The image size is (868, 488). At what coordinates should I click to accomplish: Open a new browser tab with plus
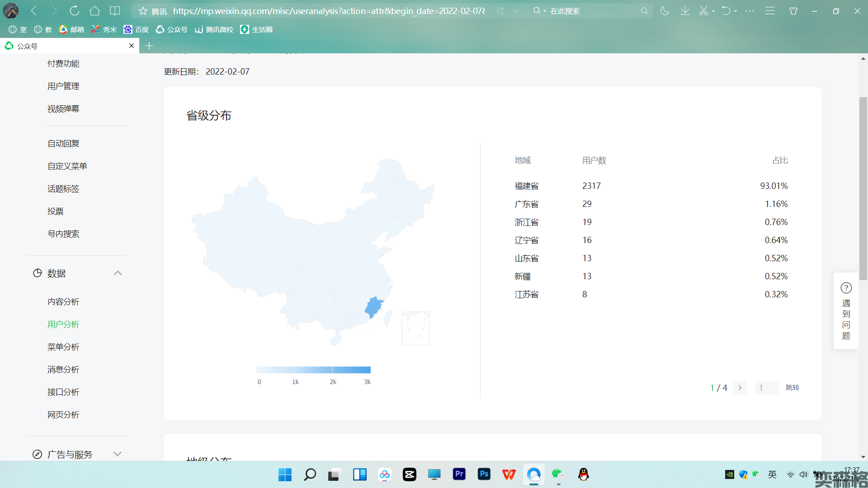click(149, 46)
